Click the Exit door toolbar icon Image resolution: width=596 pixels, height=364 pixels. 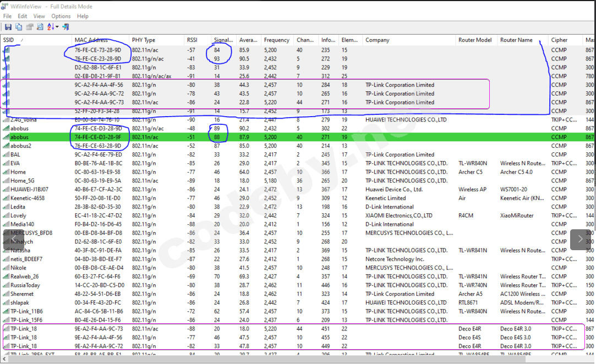(x=65, y=27)
